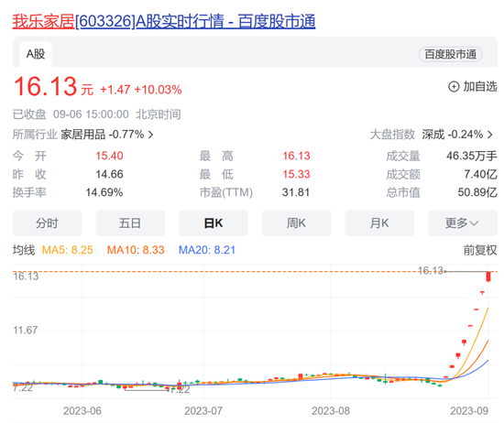This screenshot has width=504, height=423.
Task: Click the MA20: 8.21 indicator label
Action: pyautogui.click(x=207, y=250)
